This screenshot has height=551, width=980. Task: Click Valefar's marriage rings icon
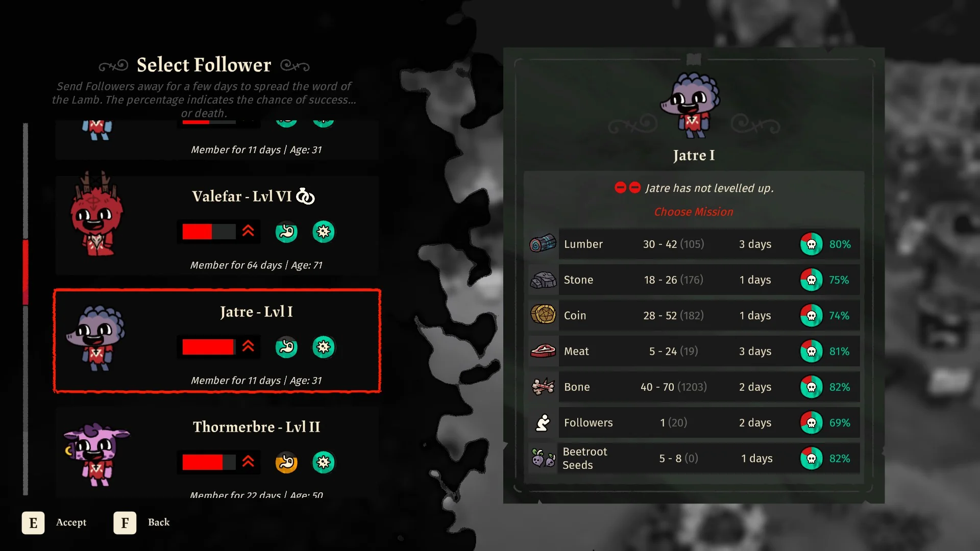pyautogui.click(x=305, y=196)
